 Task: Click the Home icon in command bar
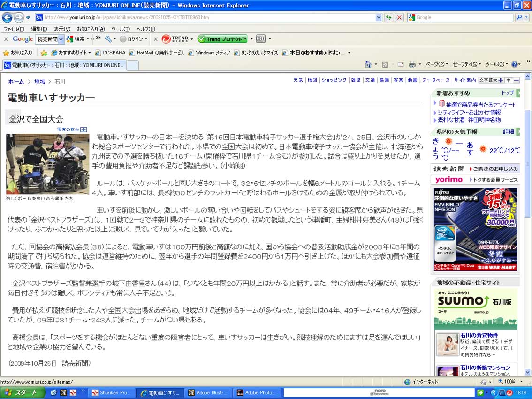pos(369,64)
